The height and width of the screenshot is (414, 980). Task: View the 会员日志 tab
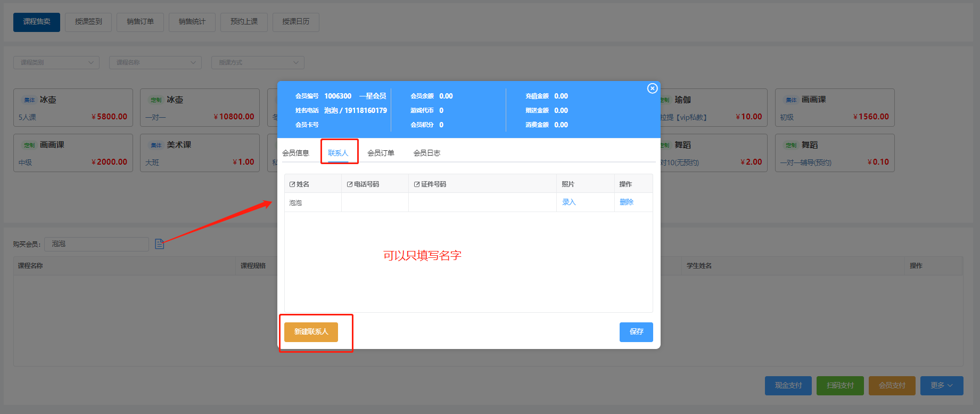(426, 153)
